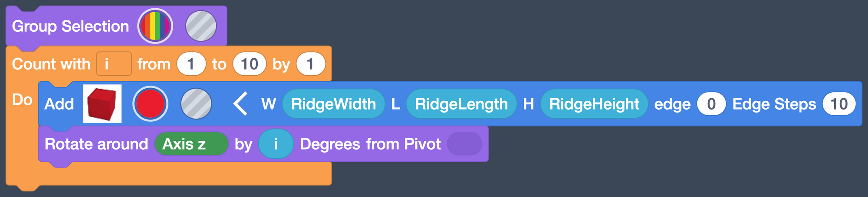
Task: Select the loop variable i field
Action: (x=114, y=64)
